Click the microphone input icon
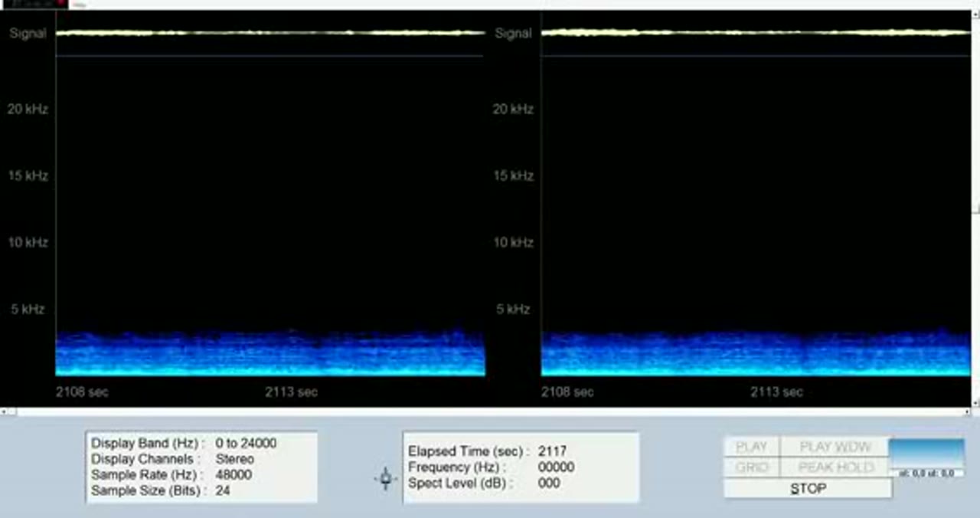 pos(386,479)
